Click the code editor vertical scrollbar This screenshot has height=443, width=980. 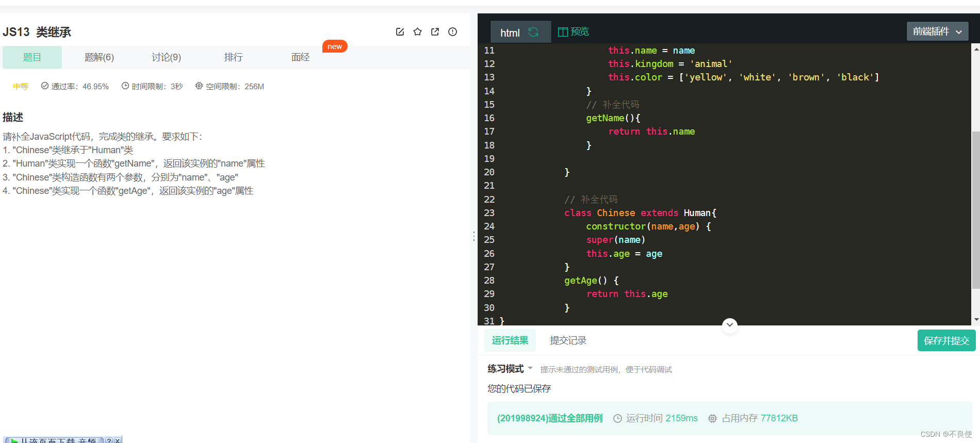pyautogui.click(x=976, y=210)
